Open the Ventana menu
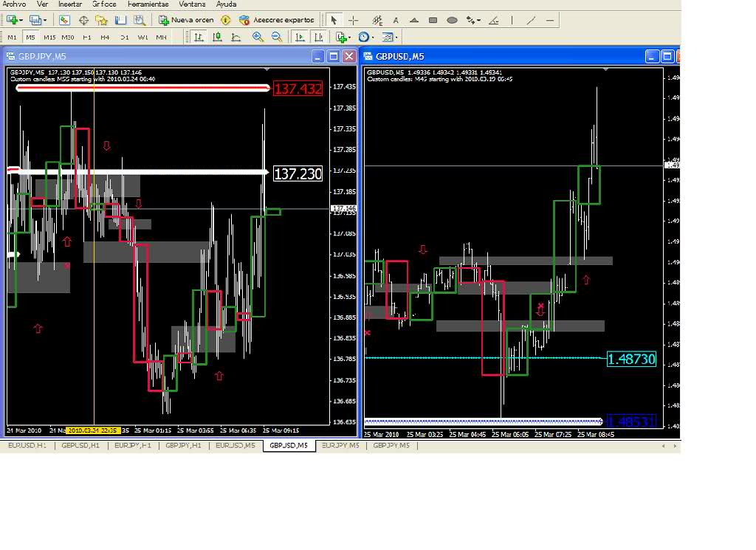Viewport: 756px width, 550px height. pyautogui.click(x=192, y=4)
